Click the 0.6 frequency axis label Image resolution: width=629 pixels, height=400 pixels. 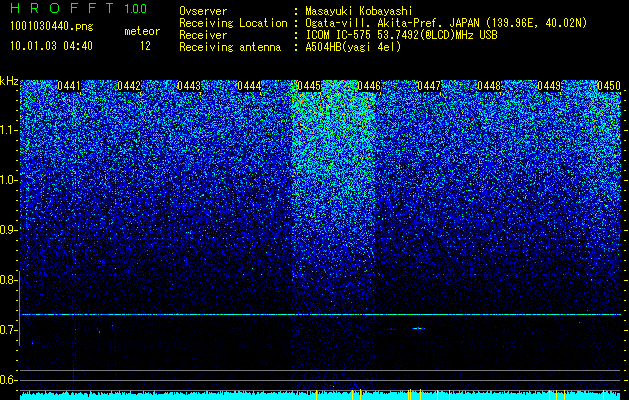(8, 380)
